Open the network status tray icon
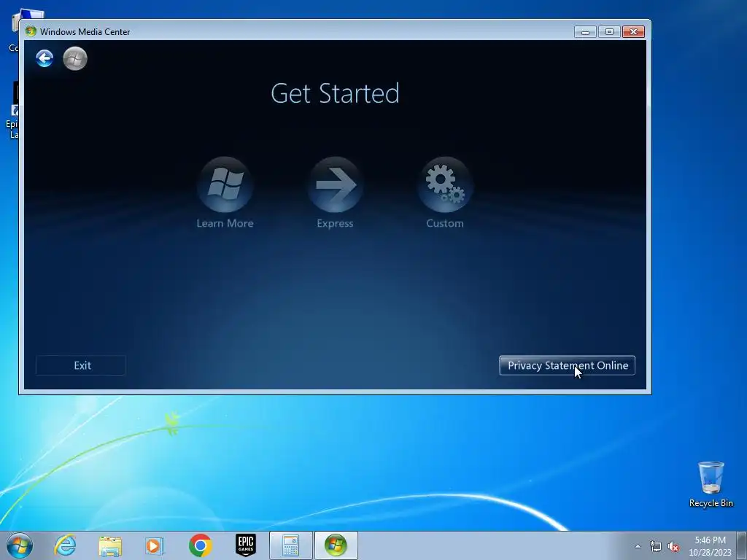 [656, 546]
